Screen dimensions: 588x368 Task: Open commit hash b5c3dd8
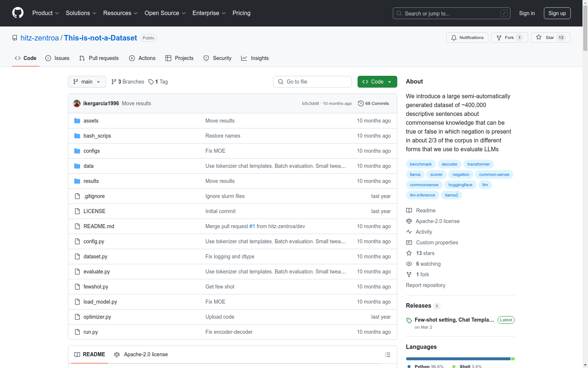click(x=311, y=103)
